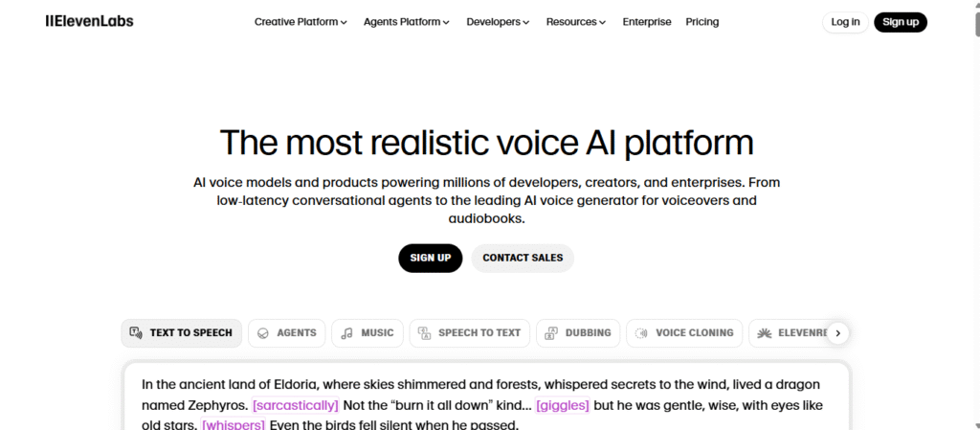Click the Text to Speech icon
This screenshot has height=430, width=980.
pos(136,333)
